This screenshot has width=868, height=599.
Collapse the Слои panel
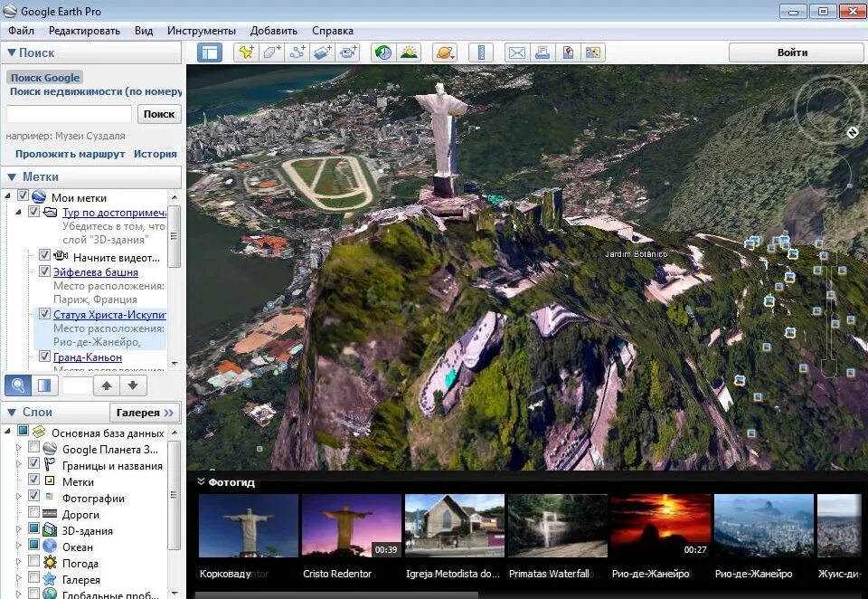pyautogui.click(x=12, y=413)
